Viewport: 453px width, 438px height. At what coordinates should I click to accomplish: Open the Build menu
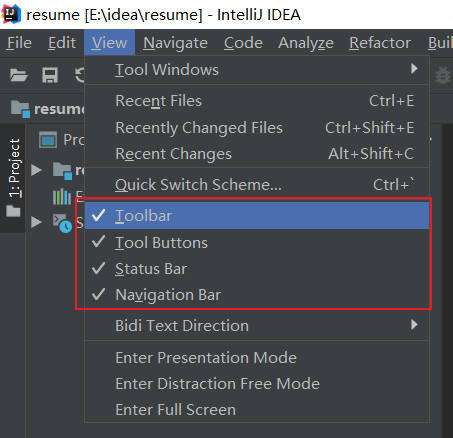(x=440, y=43)
